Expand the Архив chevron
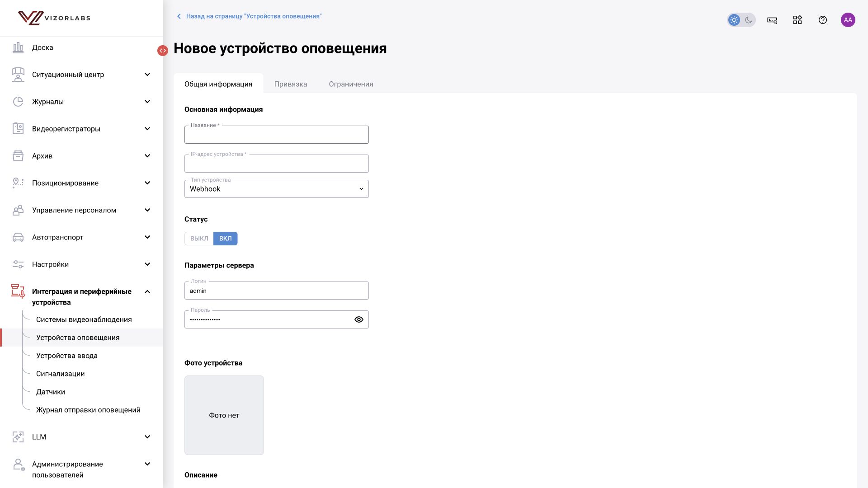Screen dimensions: 868x488 [147, 156]
